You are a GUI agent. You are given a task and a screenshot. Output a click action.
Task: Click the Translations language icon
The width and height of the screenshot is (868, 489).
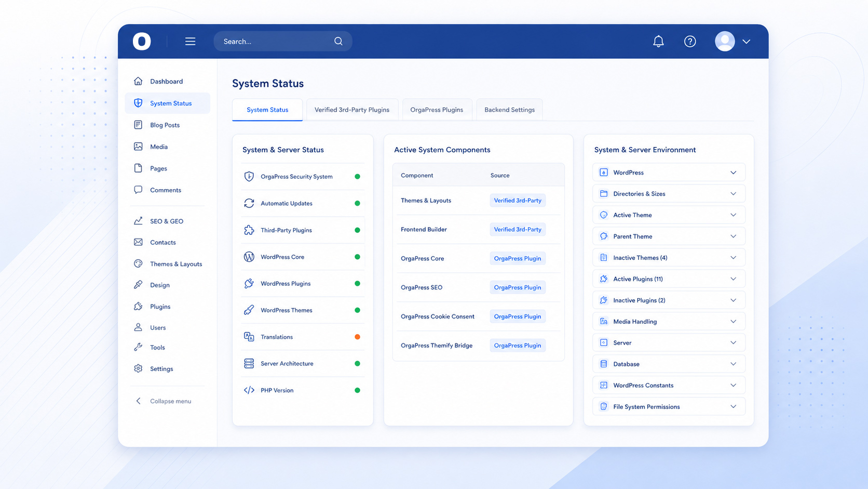(249, 337)
